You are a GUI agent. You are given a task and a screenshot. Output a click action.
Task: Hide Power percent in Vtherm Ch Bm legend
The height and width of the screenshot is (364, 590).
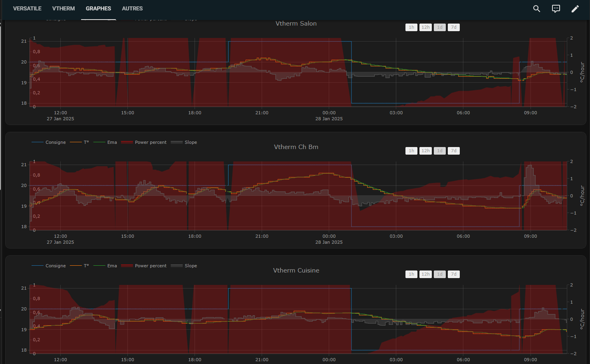click(x=150, y=142)
